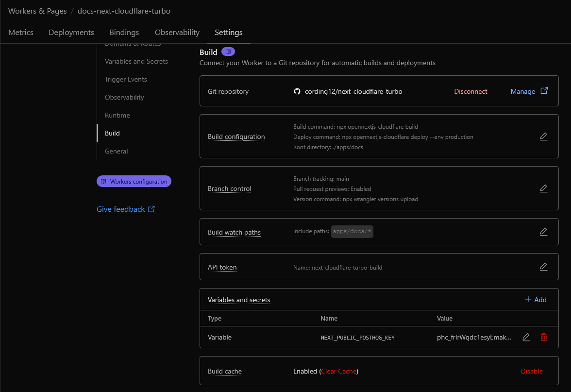Click the Variables and secrets heading
The image size is (571, 392).
(x=239, y=300)
